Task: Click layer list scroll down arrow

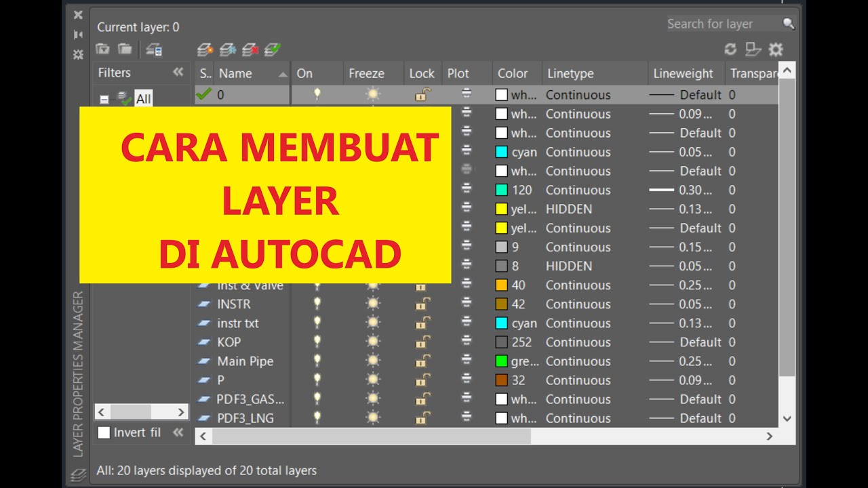Action: [787, 419]
